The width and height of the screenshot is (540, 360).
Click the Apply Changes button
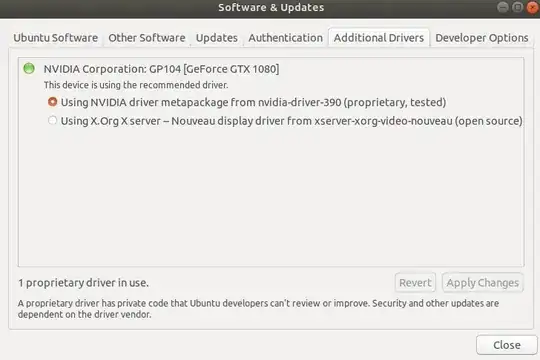[x=482, y=282]
